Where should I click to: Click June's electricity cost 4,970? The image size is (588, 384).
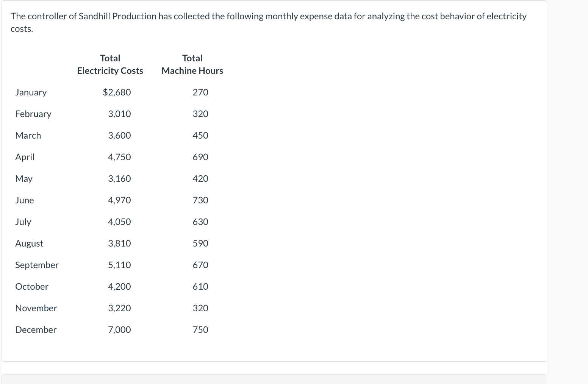120,200
